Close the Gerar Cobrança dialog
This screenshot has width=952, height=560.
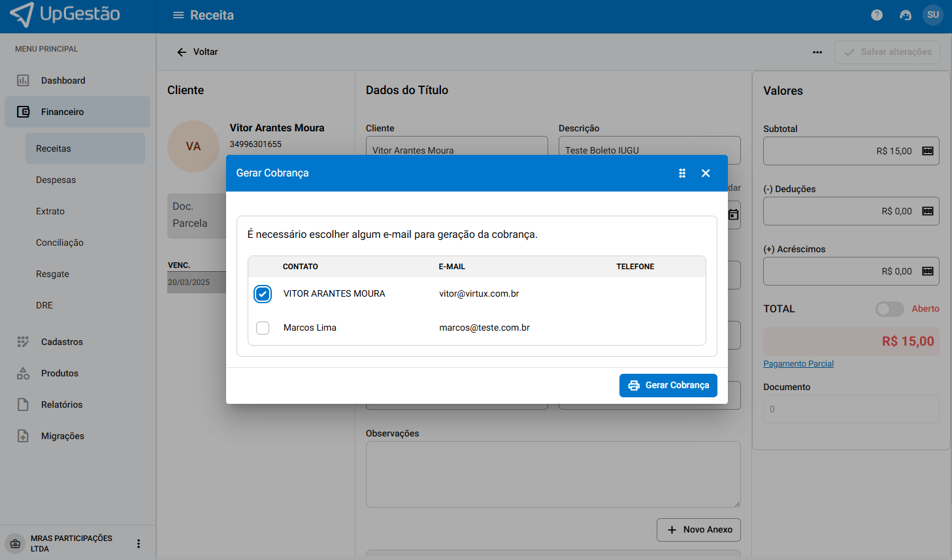(x=706, y=173)
